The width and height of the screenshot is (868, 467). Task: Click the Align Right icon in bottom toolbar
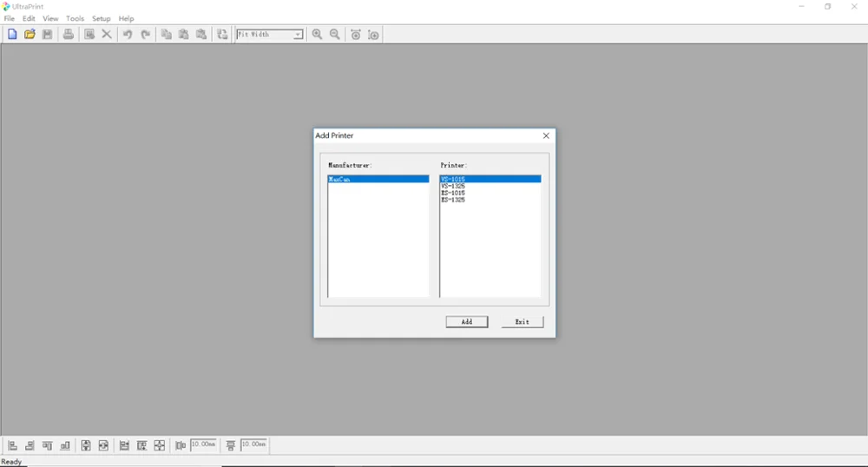coord(30,445)
